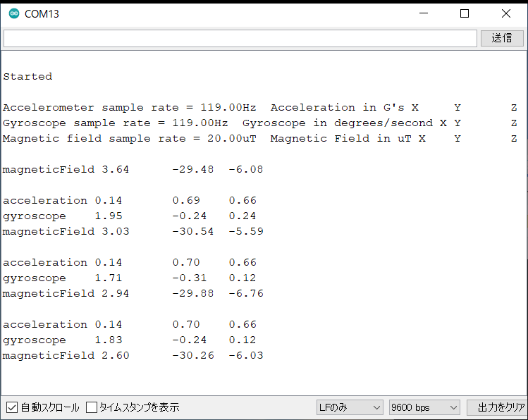Image resolution: width=528 pixels, height=420 pixels.
Task: Send the message with 送信 button
Action: pos(502,38)
